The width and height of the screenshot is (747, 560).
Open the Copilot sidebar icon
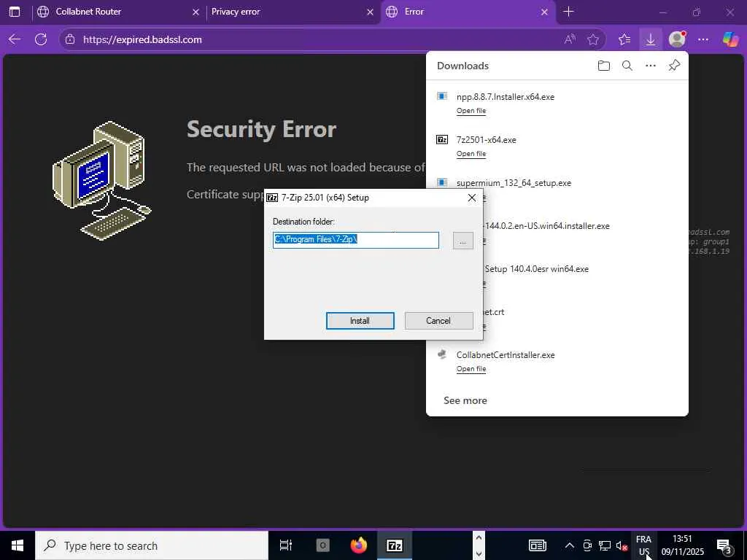point(730,39)
